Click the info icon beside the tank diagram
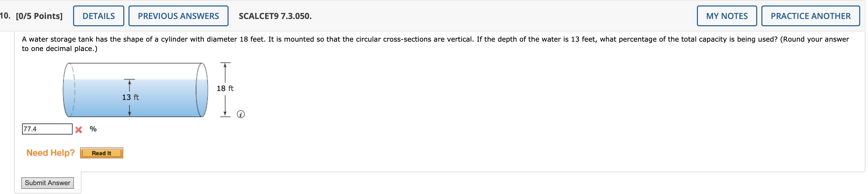The image size is (868, 194). tap(241, 114)
